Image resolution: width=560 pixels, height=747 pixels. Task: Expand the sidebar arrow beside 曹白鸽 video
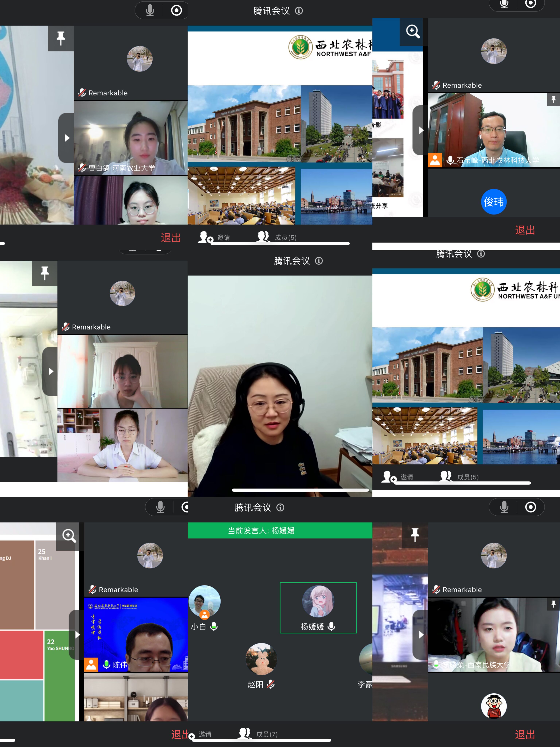point(67,138)
